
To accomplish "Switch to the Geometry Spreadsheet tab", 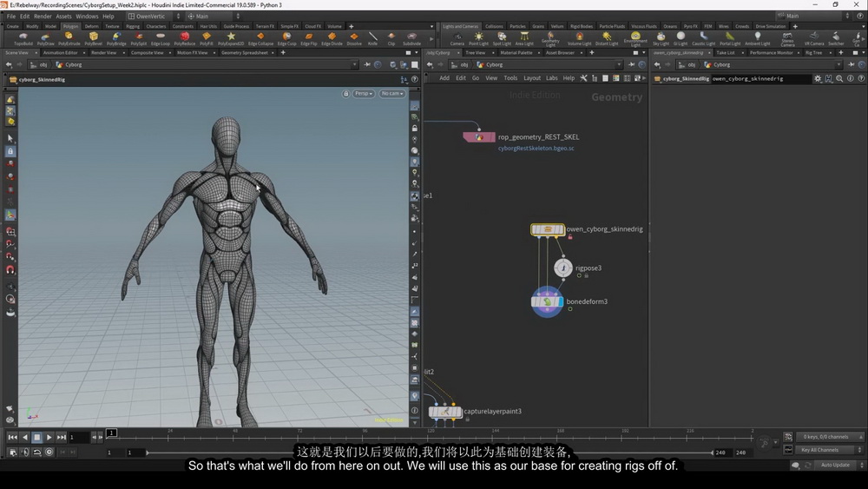I will tap(244, 53).
